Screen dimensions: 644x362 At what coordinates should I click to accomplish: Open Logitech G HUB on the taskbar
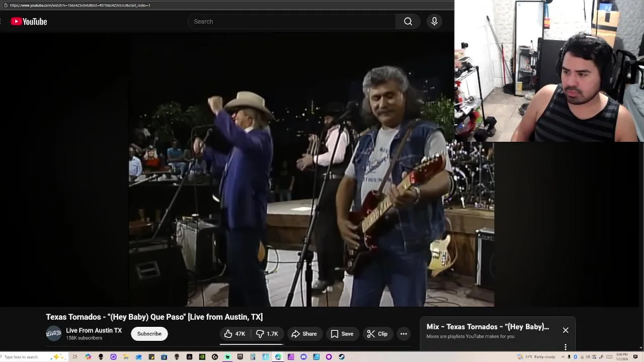[215, 357]
